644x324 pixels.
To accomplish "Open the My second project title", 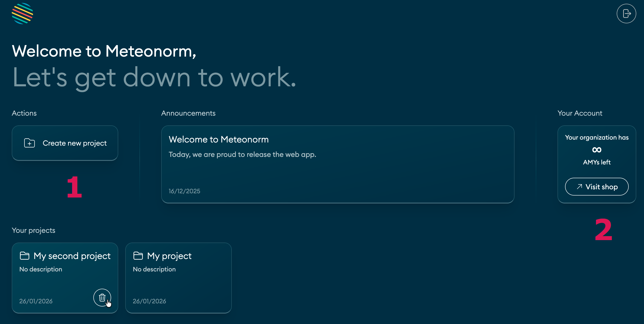I will pos(72,256).
